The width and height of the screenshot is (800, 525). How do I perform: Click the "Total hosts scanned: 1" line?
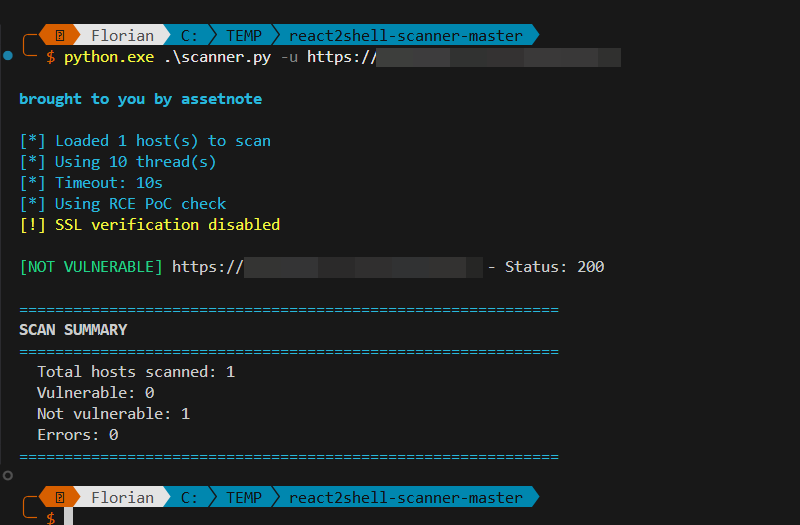point(136,371)
